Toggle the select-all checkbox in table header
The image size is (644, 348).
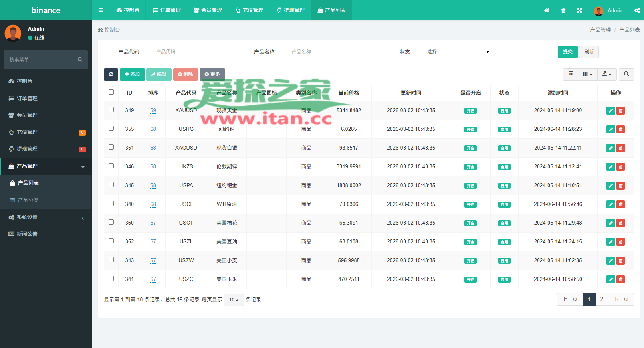(x=111, y=92)
